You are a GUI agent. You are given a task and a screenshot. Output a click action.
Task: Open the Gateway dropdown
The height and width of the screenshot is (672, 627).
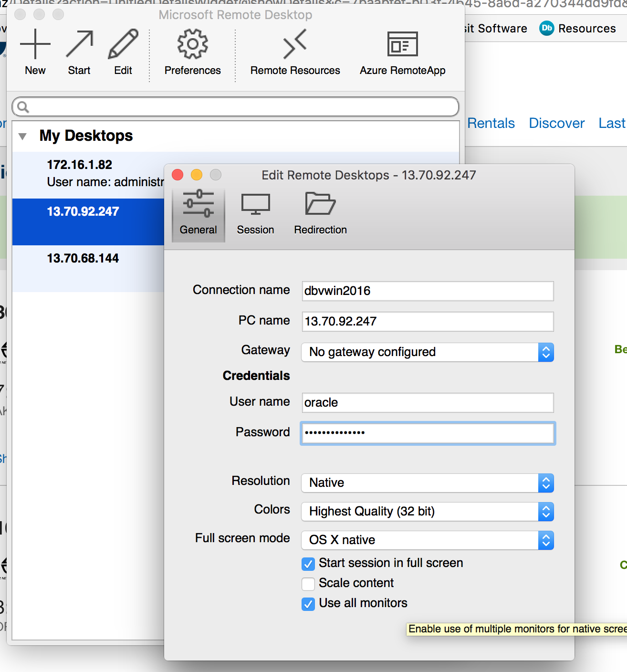click(428, 352)
